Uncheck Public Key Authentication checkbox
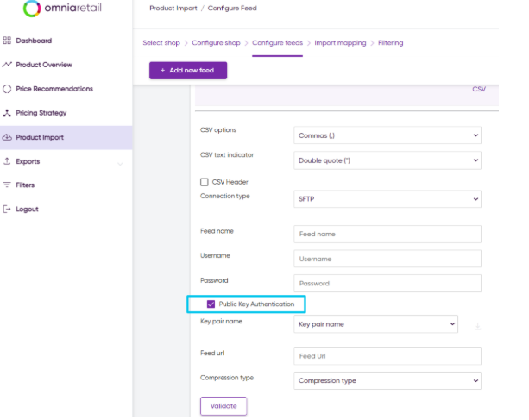 coord(211,304)
